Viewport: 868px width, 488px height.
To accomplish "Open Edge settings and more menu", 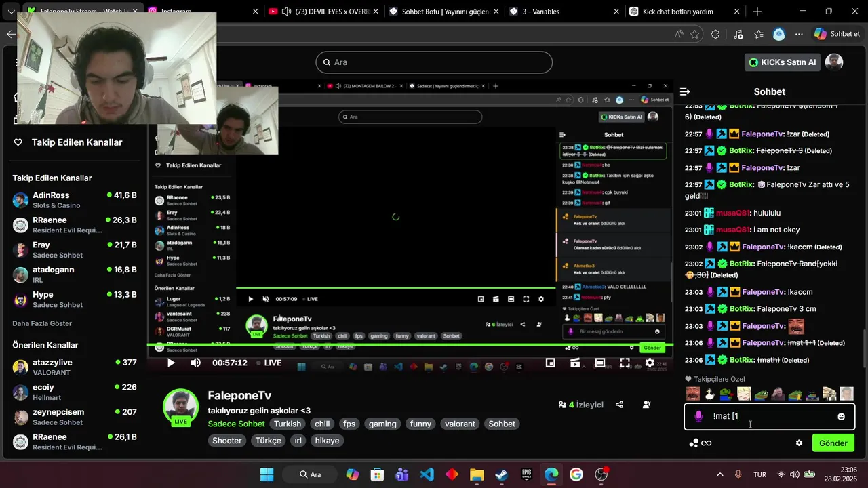I will (800, 34).
